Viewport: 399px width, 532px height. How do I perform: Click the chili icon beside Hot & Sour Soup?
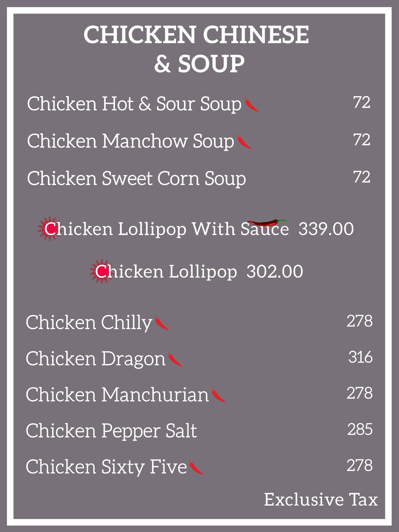point(251,104)
